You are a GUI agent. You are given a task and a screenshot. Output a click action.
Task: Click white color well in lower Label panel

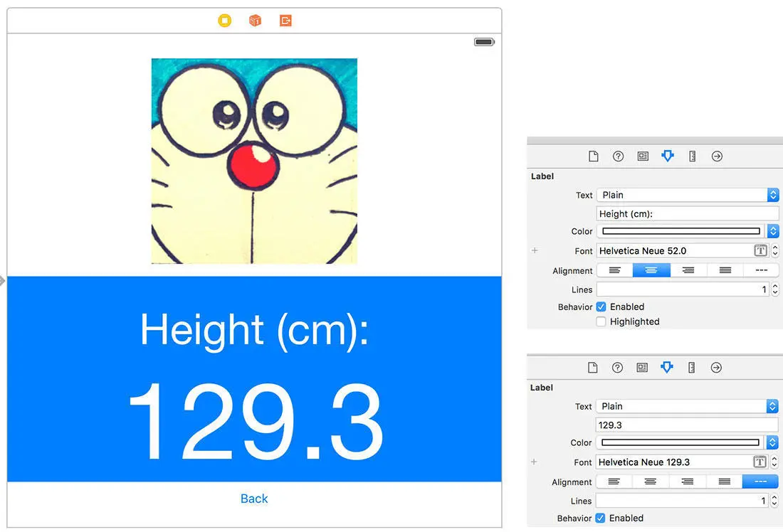click(680, 442)
